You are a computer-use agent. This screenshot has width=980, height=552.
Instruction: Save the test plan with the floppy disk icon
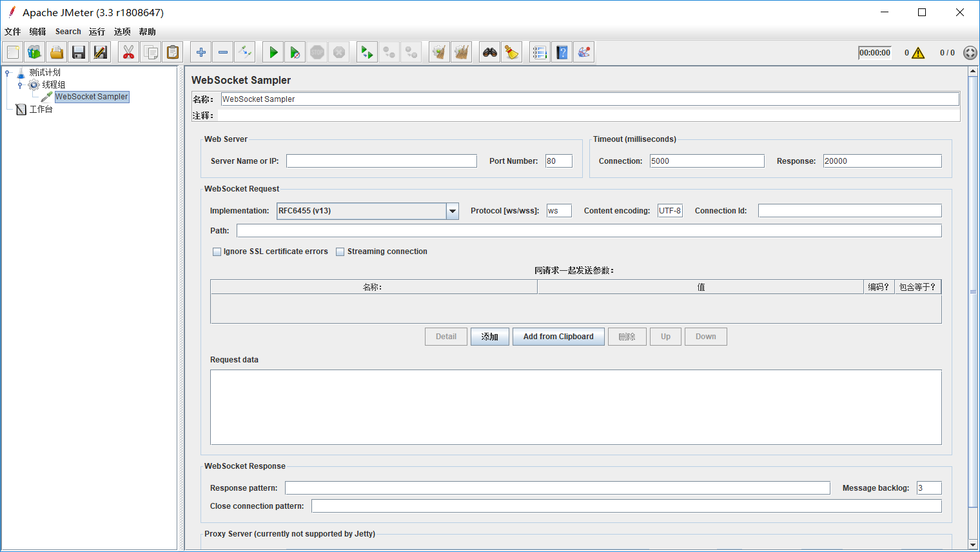[x=79, y=52]
